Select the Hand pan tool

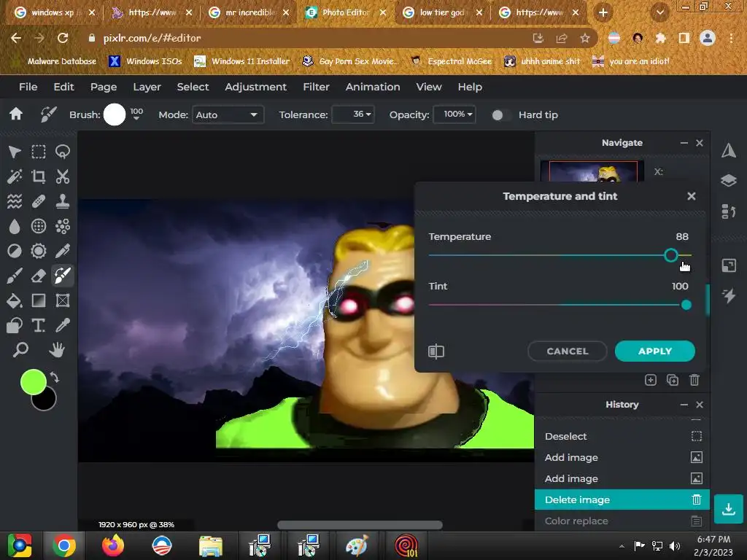57,349
